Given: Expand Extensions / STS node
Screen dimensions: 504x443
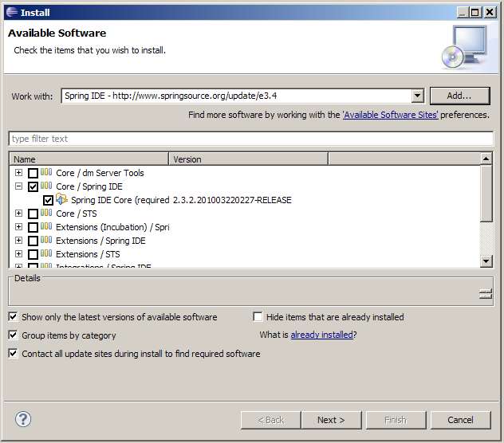Looking at the screenshot, I should coord(18,253).
